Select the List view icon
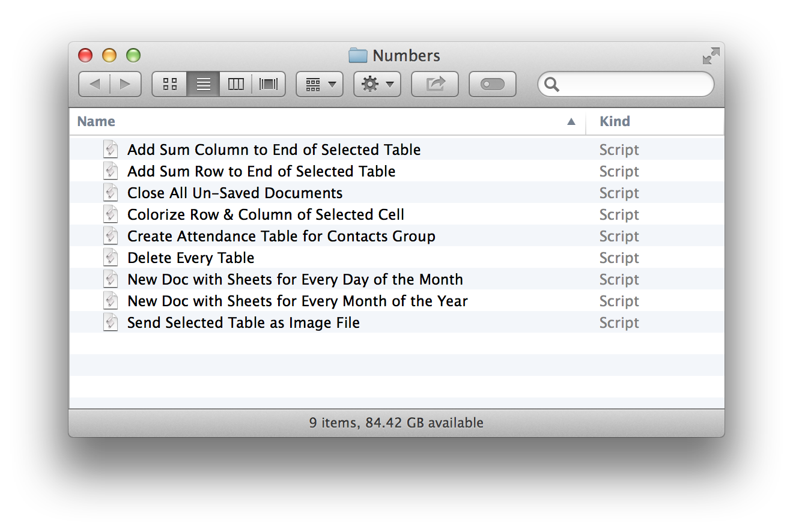This screenshot has width=793, height=532. (x=202, y=84)
